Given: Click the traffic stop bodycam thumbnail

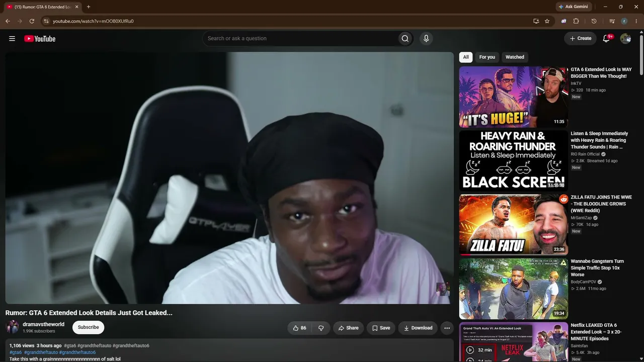Looking at the screenshot, I should click(x=513, y=289).
